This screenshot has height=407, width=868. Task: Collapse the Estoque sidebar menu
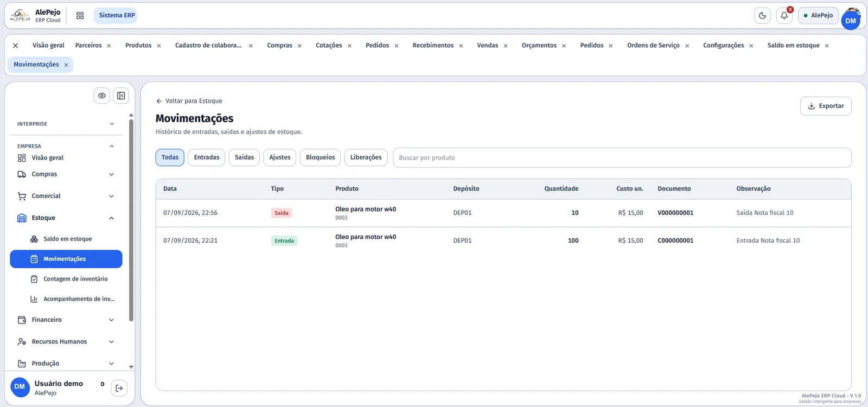[66, 218]
